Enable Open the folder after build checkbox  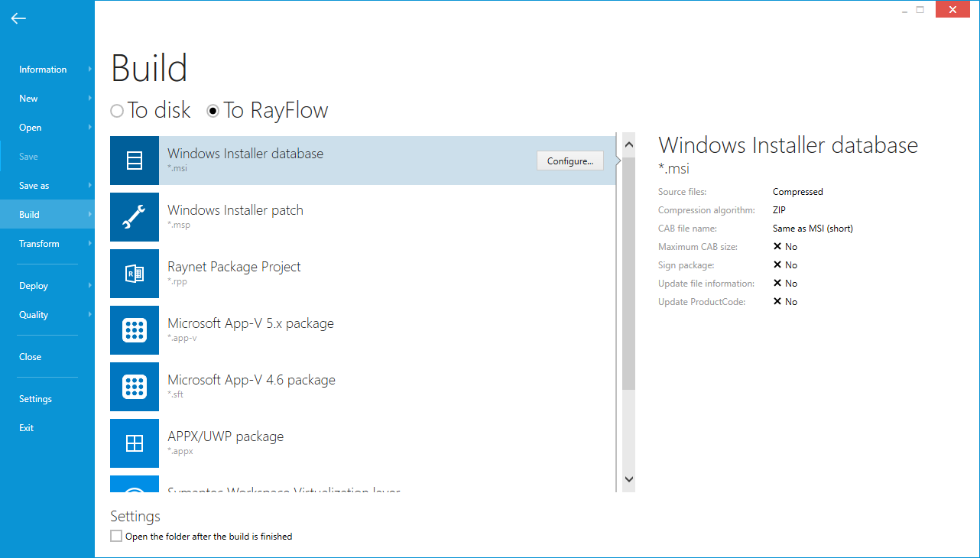(116, 537)
